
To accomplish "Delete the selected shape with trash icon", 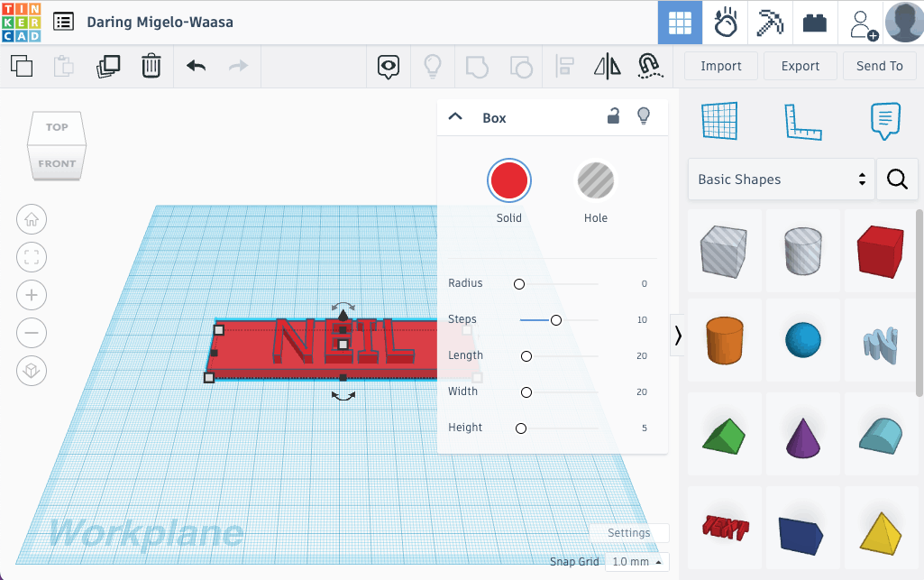I will click(151, 66).
